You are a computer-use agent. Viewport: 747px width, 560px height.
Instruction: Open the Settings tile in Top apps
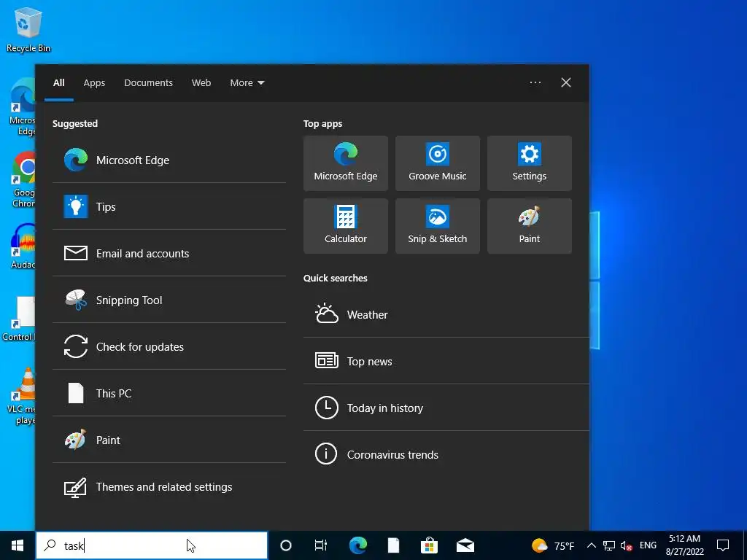pyautogui.click(x=530, y=163)
